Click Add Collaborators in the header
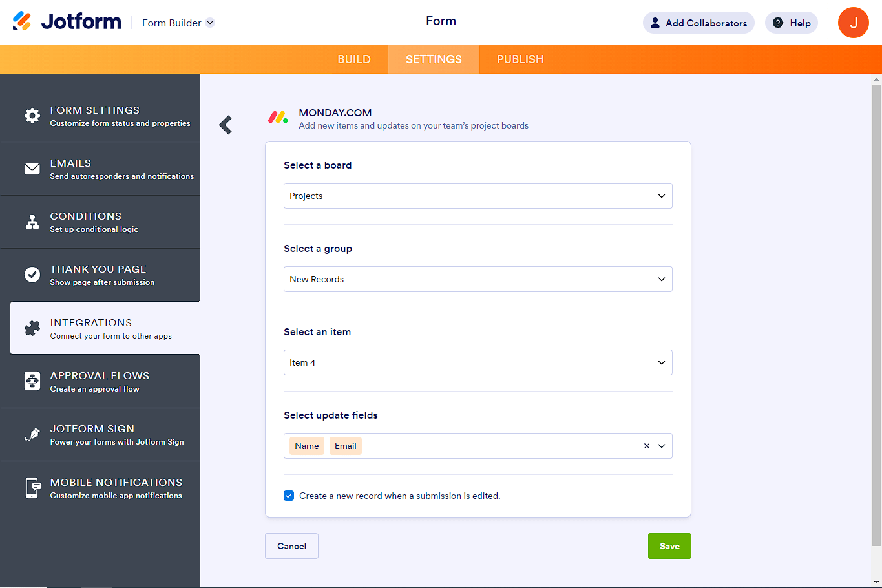The image size is (882, 588). pos(698,22)
